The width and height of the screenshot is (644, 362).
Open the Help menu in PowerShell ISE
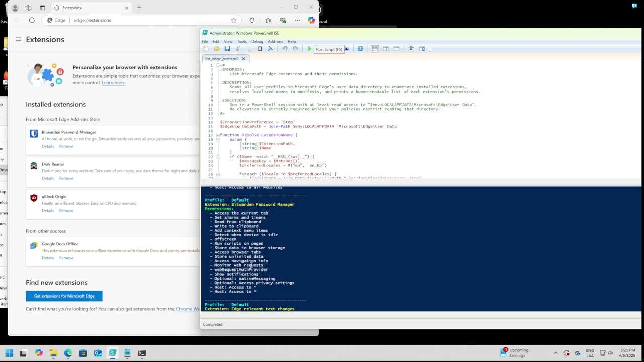[292, 41]
